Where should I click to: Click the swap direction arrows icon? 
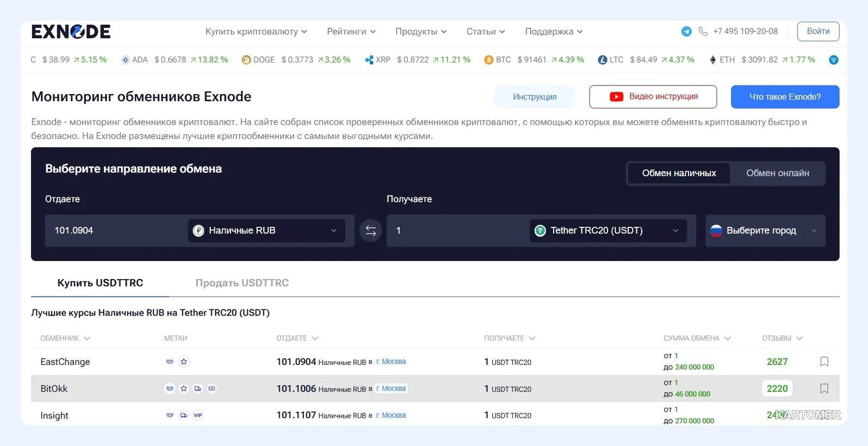370,231
